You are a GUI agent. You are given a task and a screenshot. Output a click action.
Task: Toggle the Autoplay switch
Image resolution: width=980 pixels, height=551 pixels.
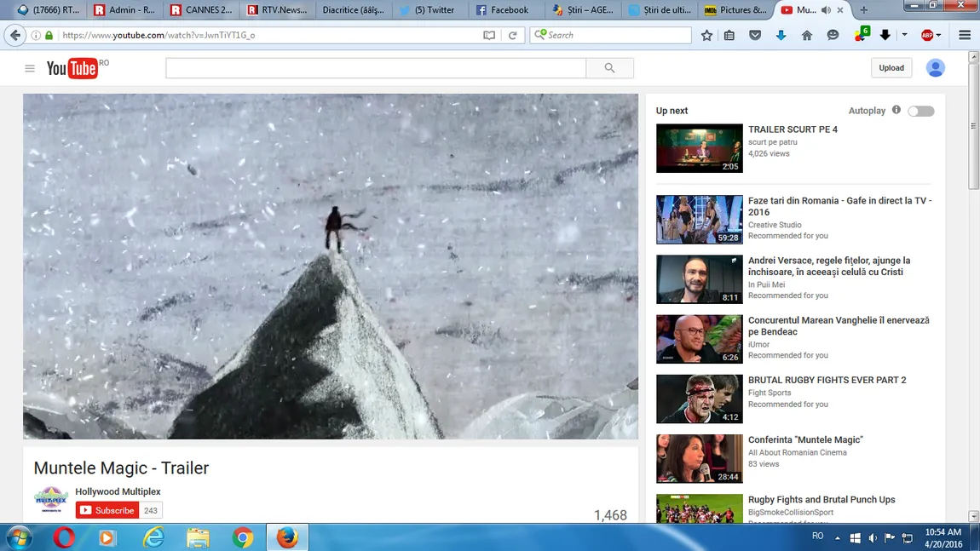[x=921, y=111]
